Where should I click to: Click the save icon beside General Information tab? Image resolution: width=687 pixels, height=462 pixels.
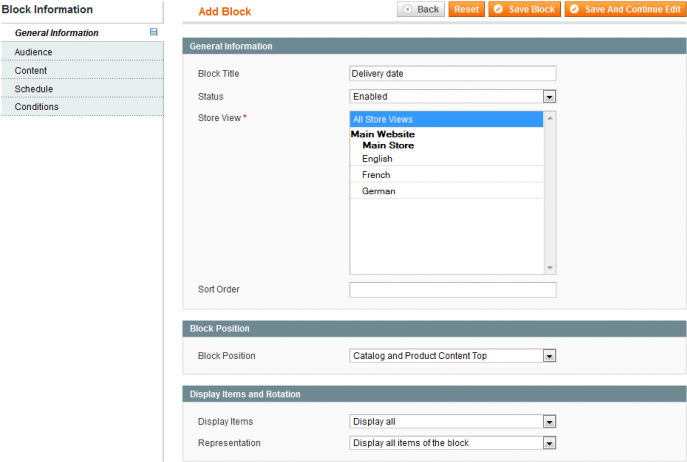pyautogui.click(x=153, y=32)
